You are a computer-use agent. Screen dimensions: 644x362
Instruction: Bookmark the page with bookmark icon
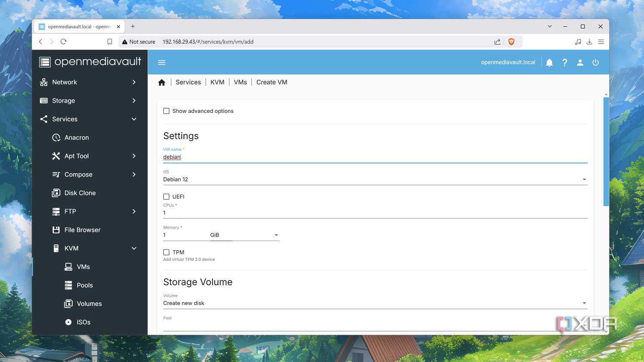[x=109, y=42]
